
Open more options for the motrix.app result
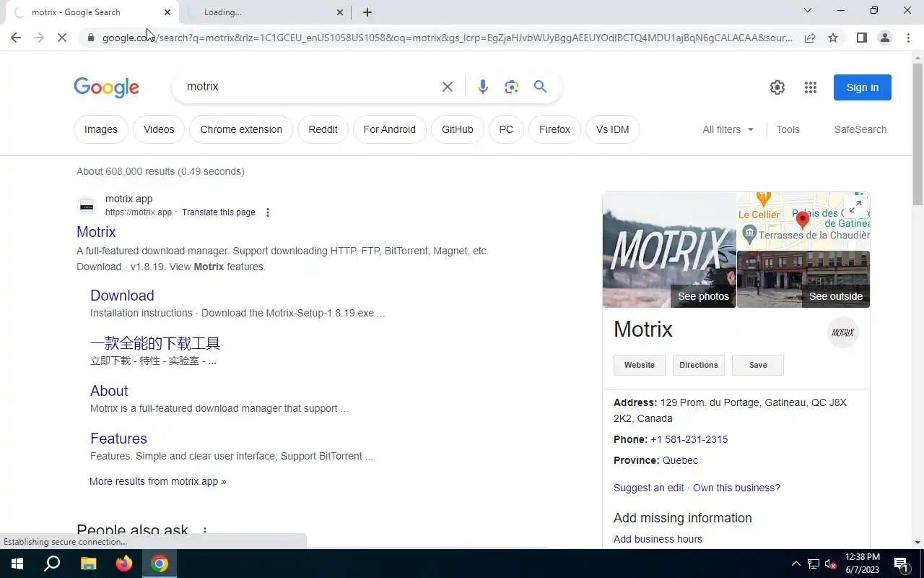pyautogui.click(x=268, y=212)
